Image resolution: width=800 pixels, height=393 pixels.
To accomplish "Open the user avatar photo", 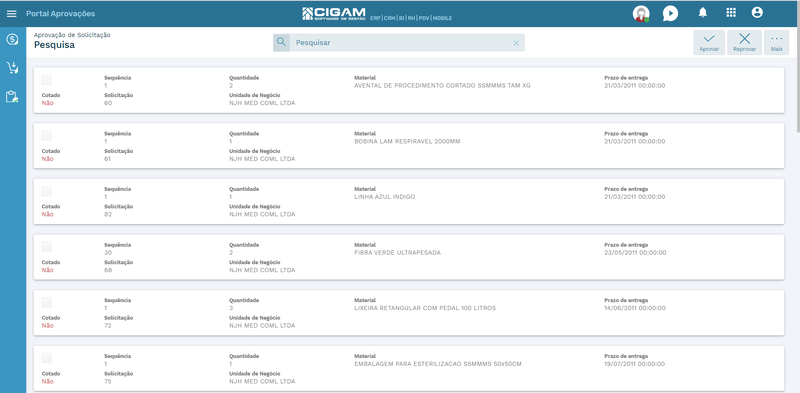I will pos(641,14).
